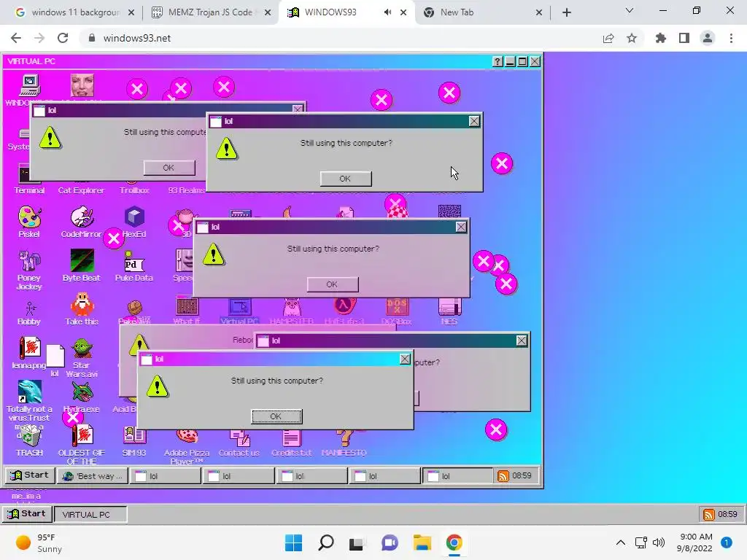747x560 pixels.
Task: Open the 95°F Sunny weather widget
Action: point(39,542)
